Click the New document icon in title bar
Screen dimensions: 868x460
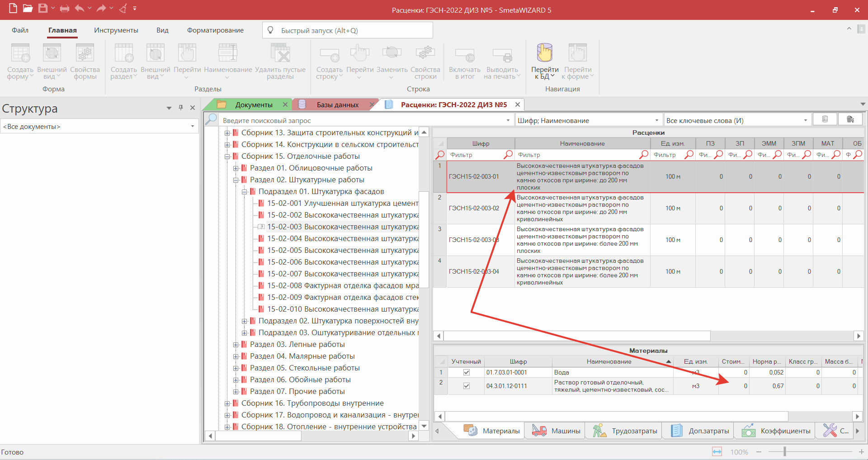coord(13,8)
